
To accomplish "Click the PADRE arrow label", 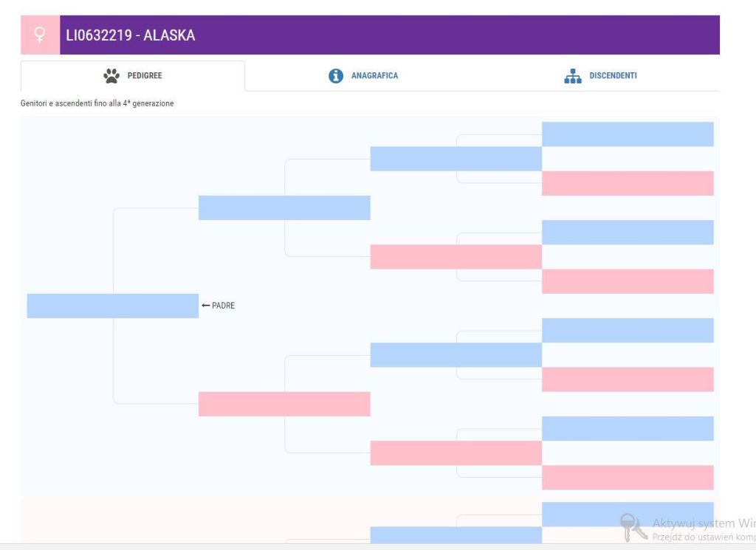I will coord(219,306).
